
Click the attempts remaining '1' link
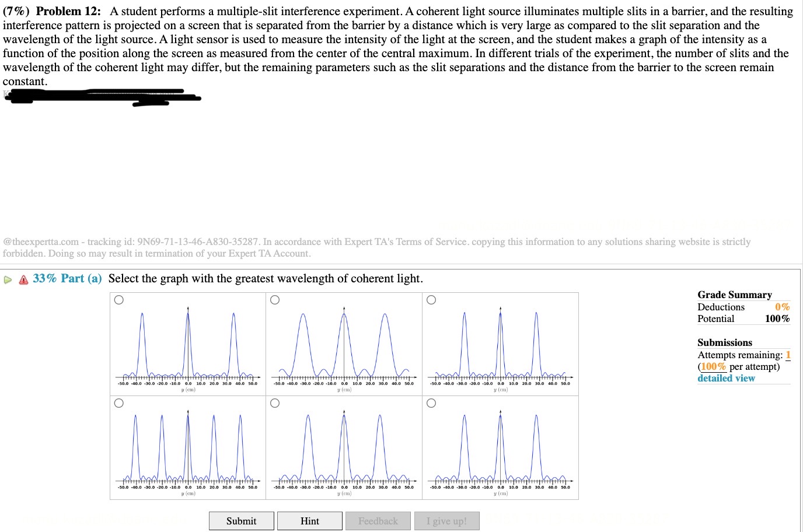[x=788, y=355]
